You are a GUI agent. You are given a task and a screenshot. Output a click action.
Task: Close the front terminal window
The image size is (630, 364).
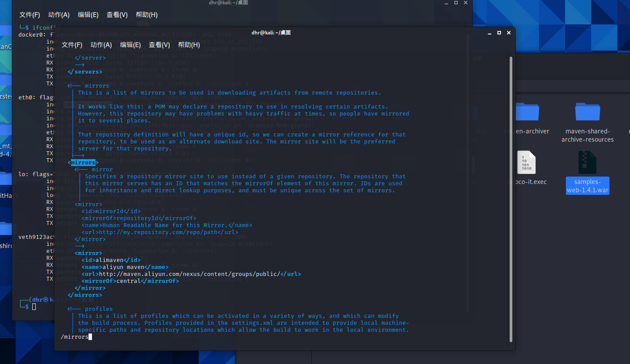(508, 33)
